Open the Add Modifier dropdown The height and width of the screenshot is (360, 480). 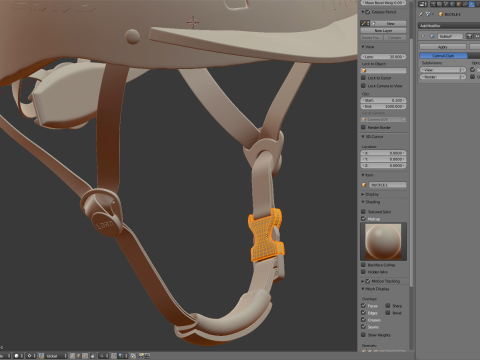coord(449,26)
